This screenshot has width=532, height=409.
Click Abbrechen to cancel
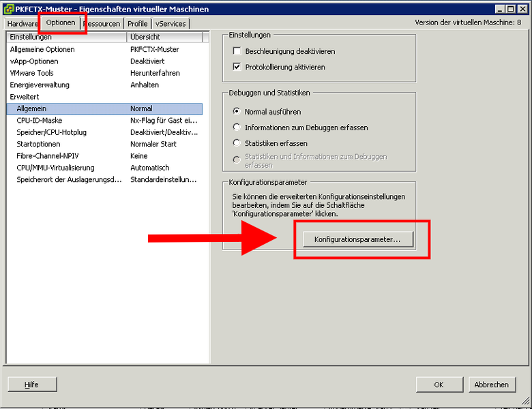491,384
